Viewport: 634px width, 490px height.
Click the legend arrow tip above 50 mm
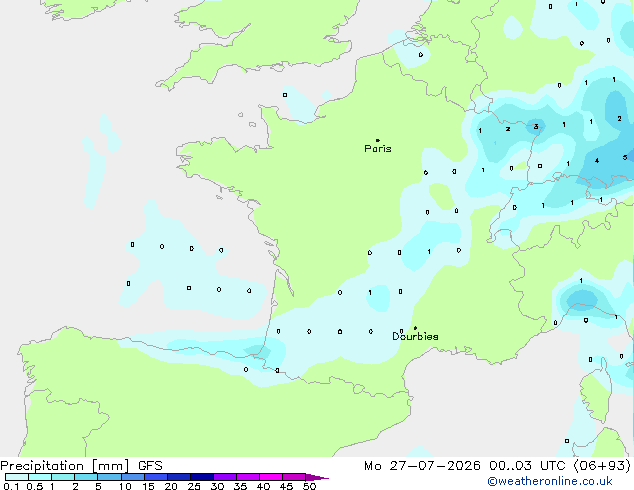click(x=317, y=477)
